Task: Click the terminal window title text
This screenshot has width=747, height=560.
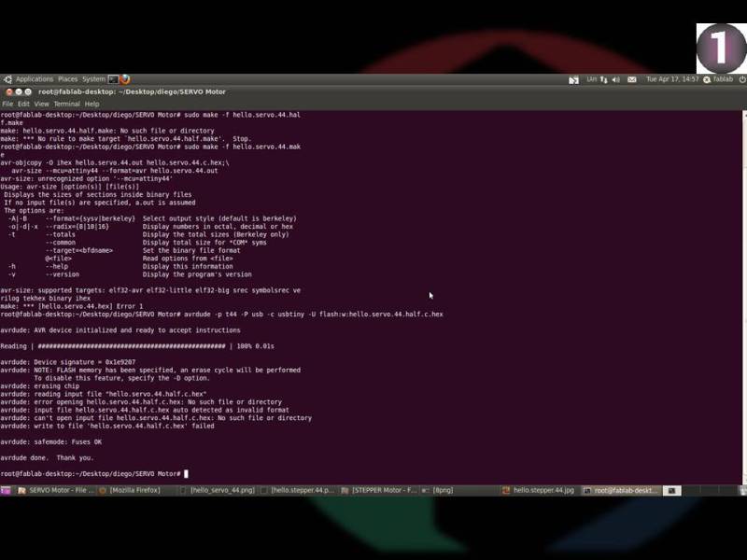Action: pyautogui.click(x=132, y=91)
